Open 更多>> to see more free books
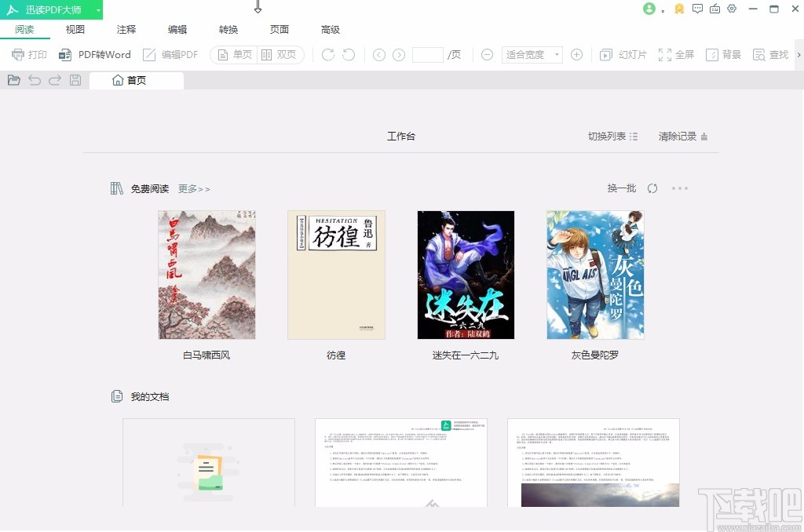 click(x=193, y=188)
